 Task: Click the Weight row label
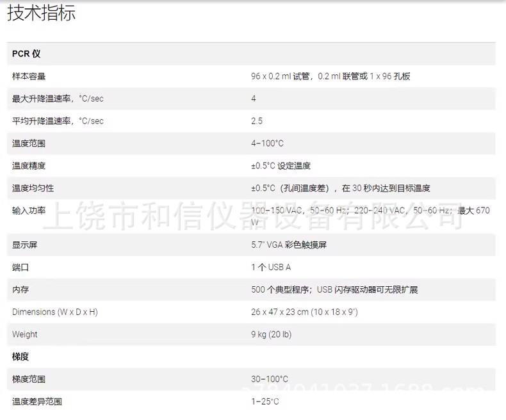click(24, 334)
